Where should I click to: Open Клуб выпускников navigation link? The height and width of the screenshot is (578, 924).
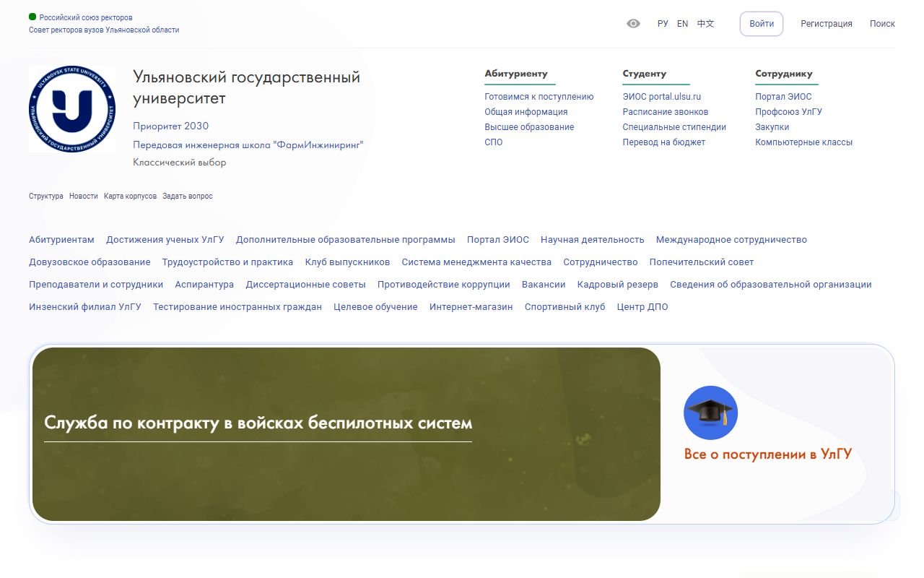coord(347,262)
